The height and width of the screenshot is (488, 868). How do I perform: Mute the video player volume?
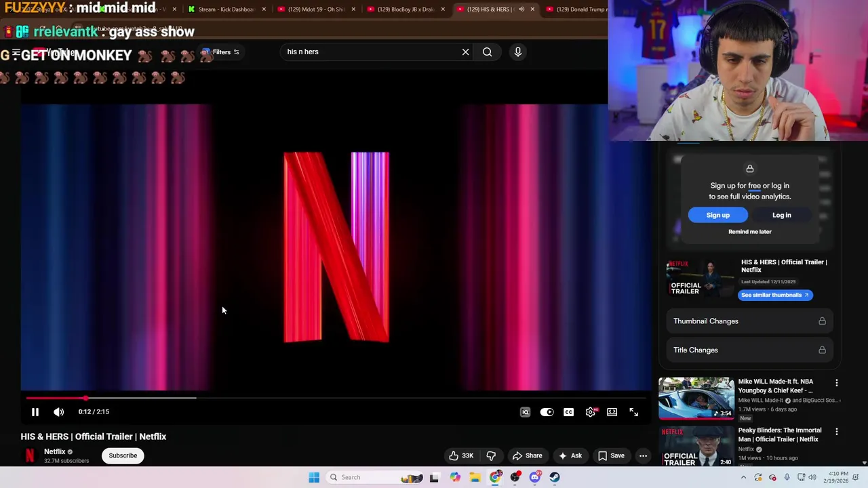59,411
